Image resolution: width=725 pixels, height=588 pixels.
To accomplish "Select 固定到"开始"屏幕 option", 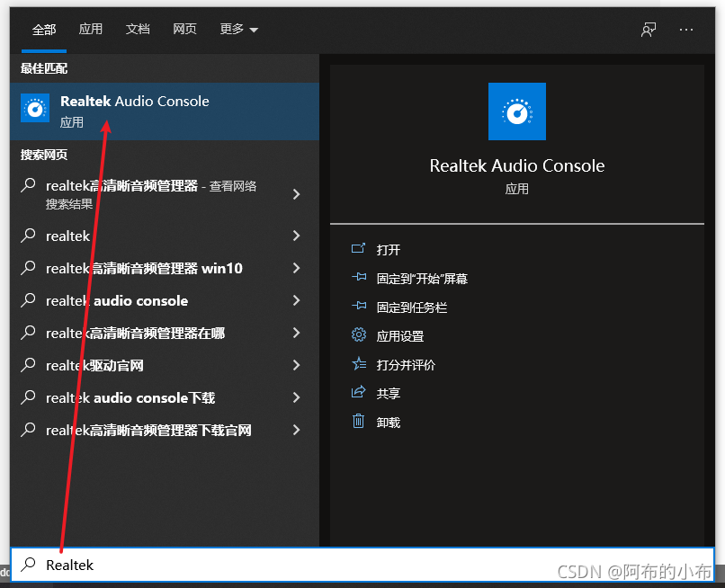I will [422, 279].
